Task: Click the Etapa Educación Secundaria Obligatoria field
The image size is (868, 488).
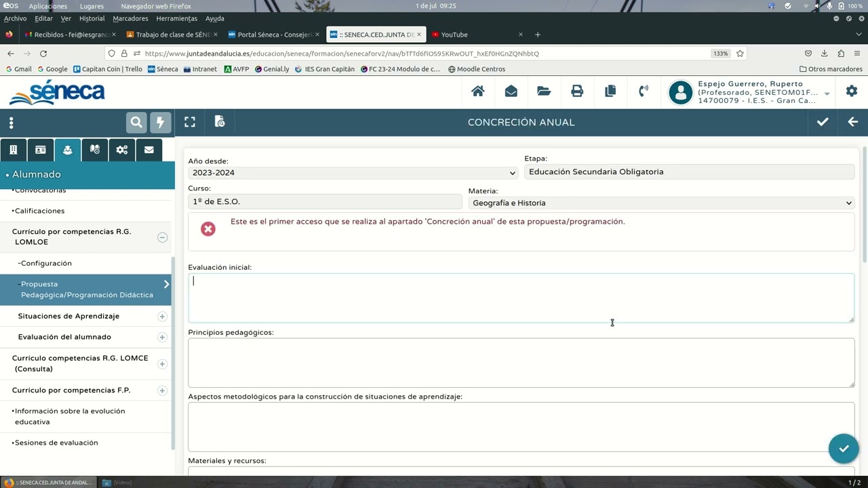Action: click(689, 171)
